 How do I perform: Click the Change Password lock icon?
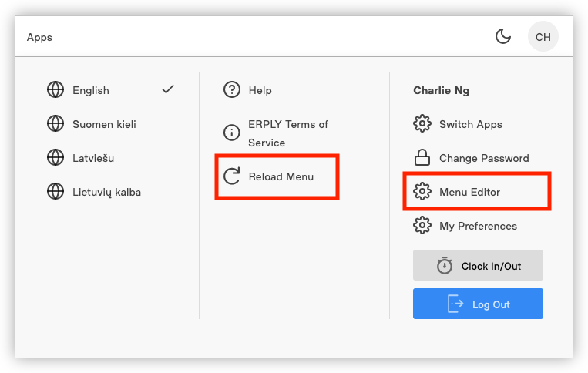coord(422,157)
